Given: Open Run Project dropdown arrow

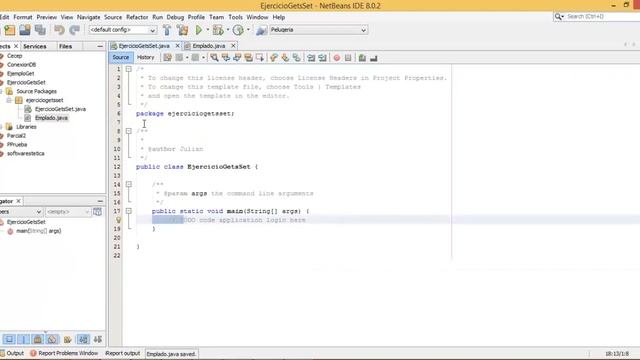Looking at the screenshot, I should click(207, 30).
